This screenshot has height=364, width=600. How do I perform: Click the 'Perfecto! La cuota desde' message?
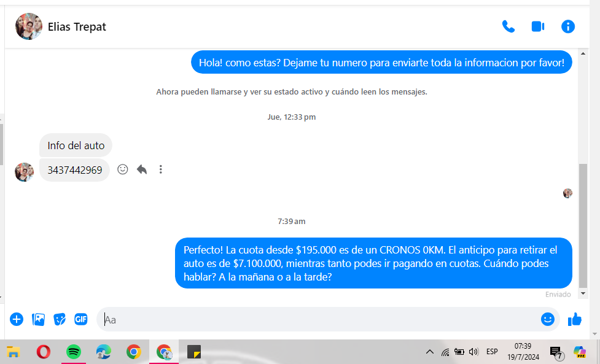pos(373,263)
